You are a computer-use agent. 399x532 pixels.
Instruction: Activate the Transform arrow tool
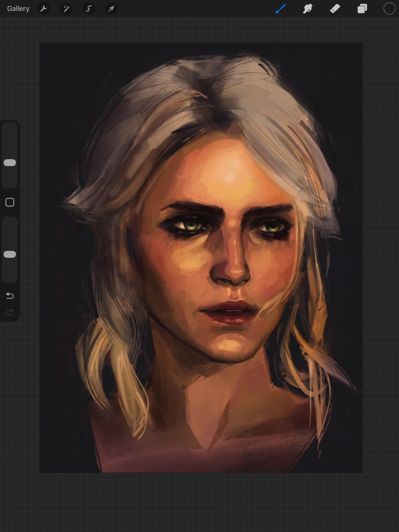pos(111,8)
